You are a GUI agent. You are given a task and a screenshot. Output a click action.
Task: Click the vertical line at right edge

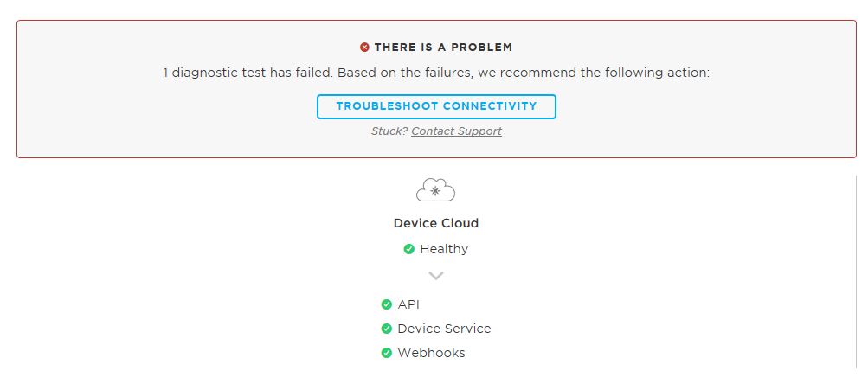pos(854,268)
